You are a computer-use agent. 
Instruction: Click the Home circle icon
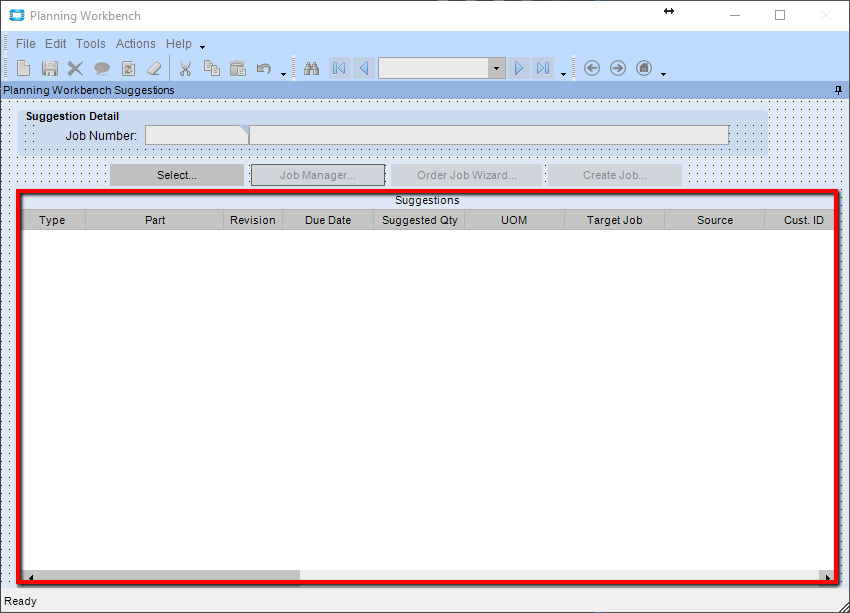644,68
